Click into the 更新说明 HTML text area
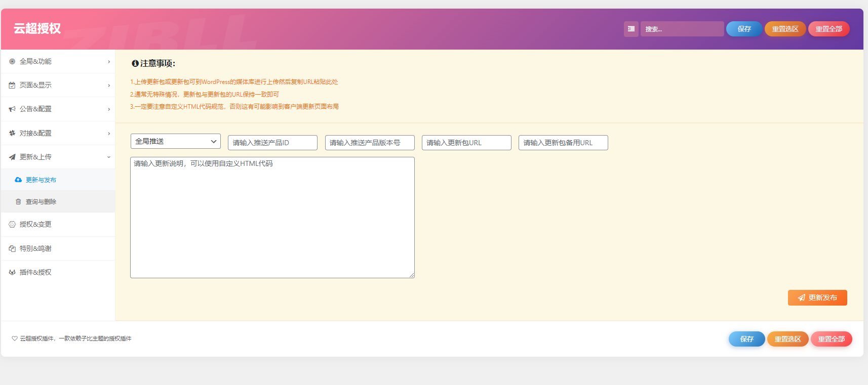Image resolution: width=868 pixels, height=385 pixels. click(x=272, y=218)
